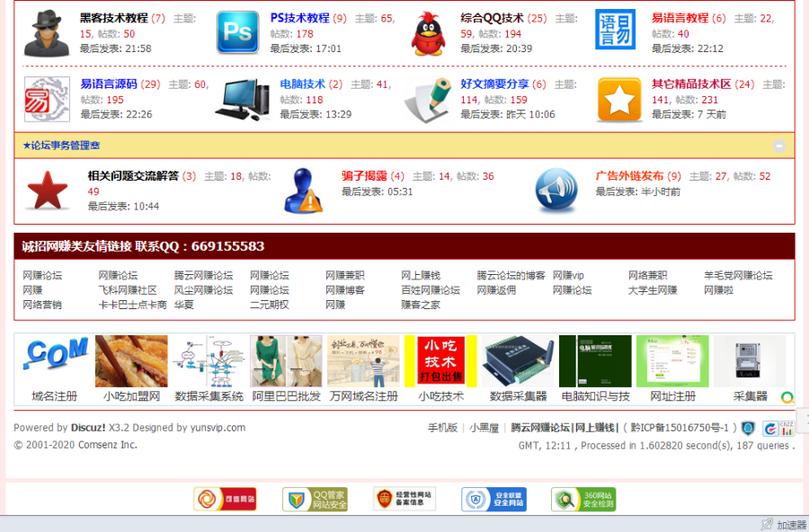Image resolution: width=809 pixels, height=532 pixels.
Task: Open the 黔ICP备15016750号-1 record link
Action: pos(680,428)
